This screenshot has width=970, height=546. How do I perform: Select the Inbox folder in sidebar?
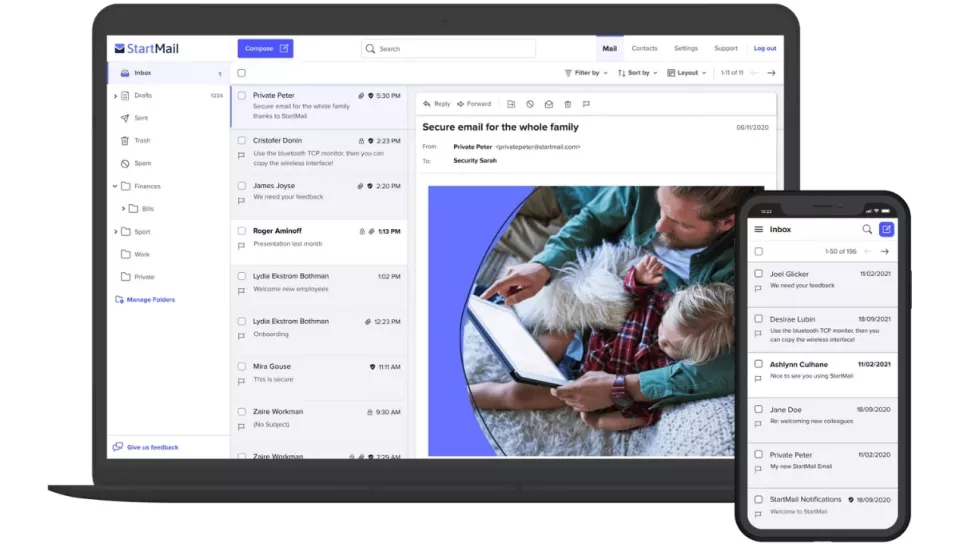click(x=168, y=73)
